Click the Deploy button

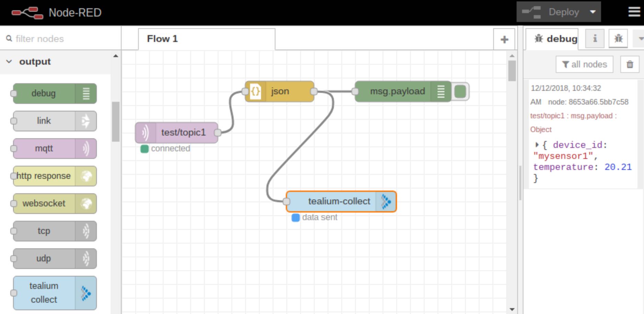click(x=551, y=12)
